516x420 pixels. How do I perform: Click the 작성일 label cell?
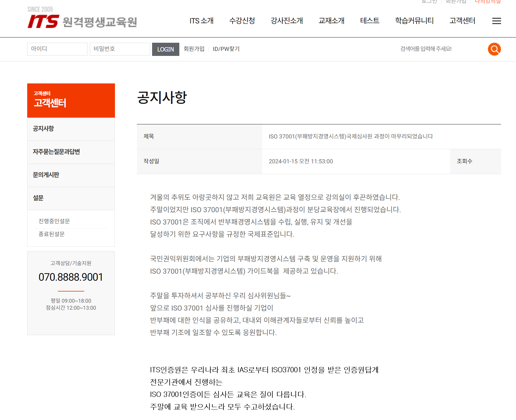199,162
